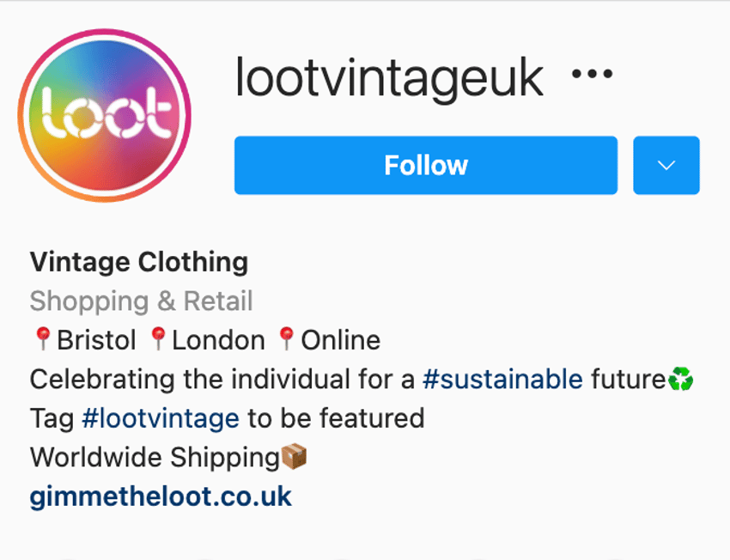
Task: Click the Loot rainbow profile picture
Action: point(104,115)
